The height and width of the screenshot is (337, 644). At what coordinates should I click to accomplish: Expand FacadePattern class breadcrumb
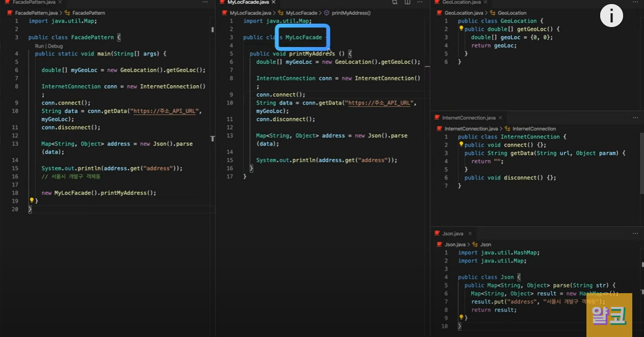tap(89, 12)
